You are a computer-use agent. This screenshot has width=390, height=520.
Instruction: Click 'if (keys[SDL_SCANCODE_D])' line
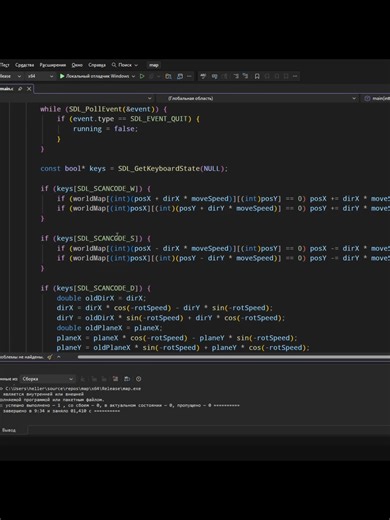pos(96,288)
